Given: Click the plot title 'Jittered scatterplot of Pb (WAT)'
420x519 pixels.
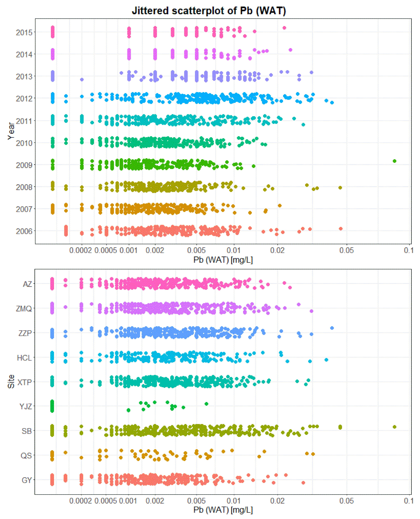Looking at the screenshot, I should [x=209, y=11].
